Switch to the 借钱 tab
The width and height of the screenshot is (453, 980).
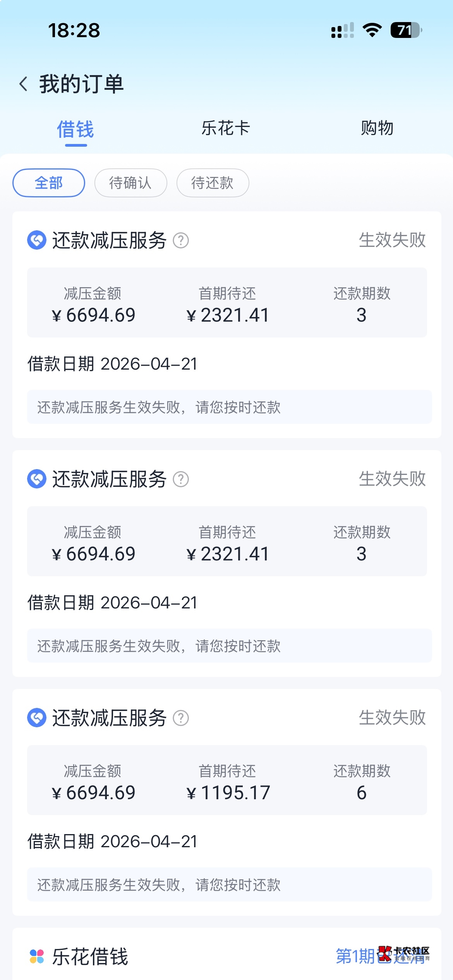75,129
